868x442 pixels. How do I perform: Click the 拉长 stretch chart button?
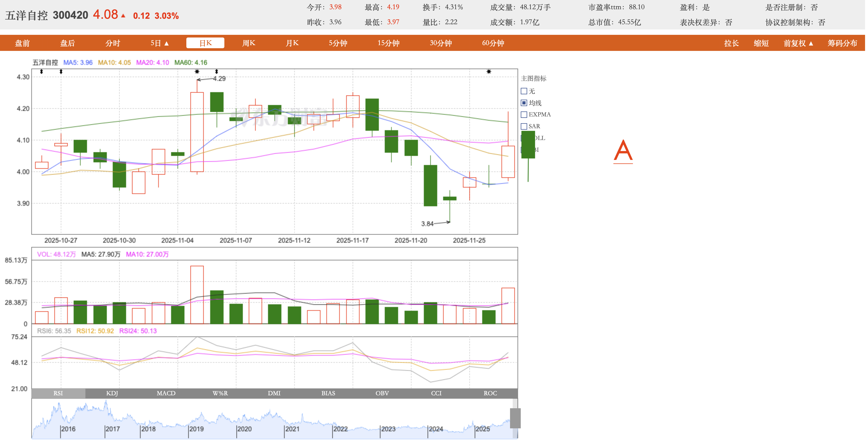point(731,43)
